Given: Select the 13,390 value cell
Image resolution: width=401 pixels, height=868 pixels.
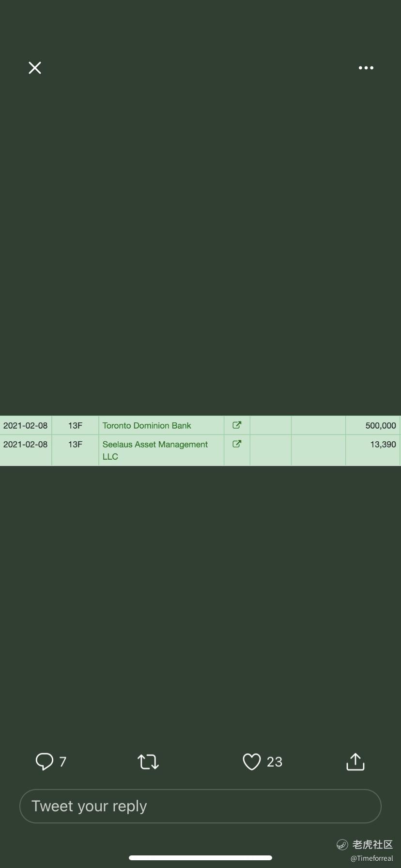Looking at the screenshot, I should 373,450.
